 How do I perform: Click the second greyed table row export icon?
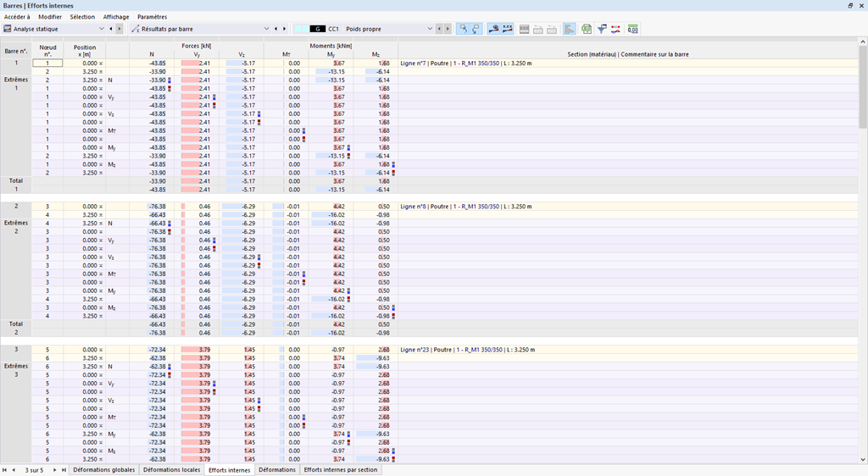[552, 29]
